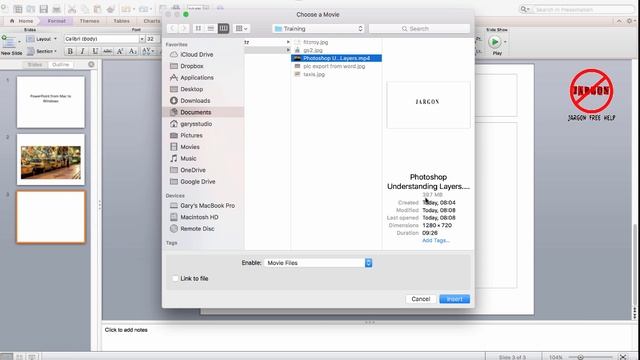Open Music folder in sidebar

point(188,158)
